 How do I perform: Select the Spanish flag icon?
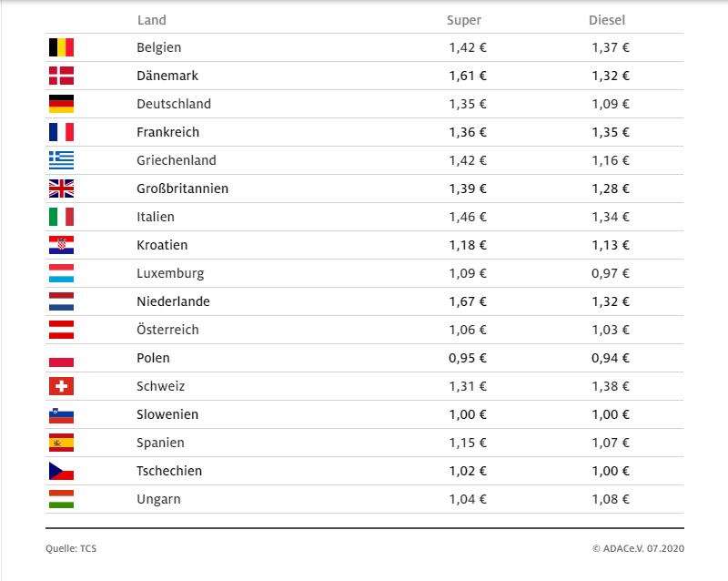[61, 443]
